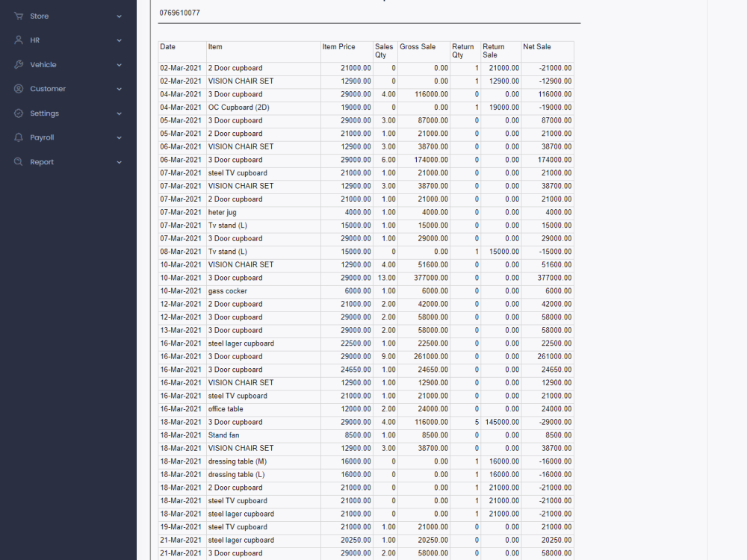Click the Payroll bell icon
Screen dimensions: 747x560
[x=19, y=137]
